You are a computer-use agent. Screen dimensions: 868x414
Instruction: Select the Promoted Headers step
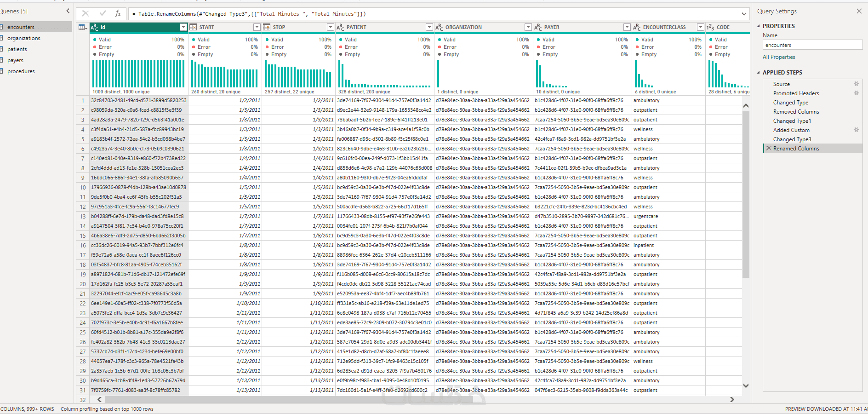[813, 93]
